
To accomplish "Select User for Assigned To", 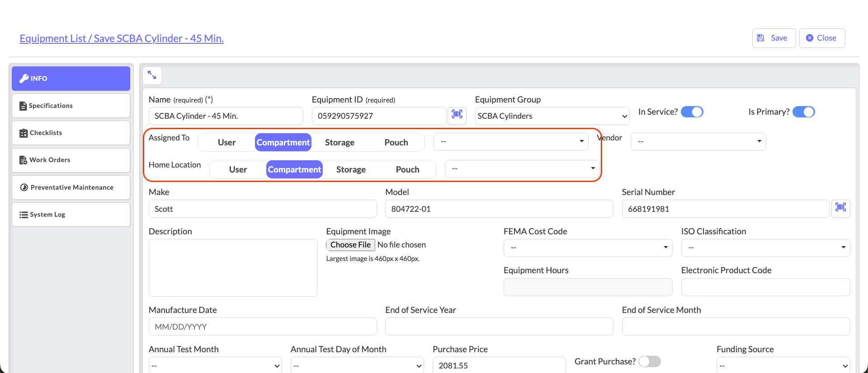I will pos(226,142).
